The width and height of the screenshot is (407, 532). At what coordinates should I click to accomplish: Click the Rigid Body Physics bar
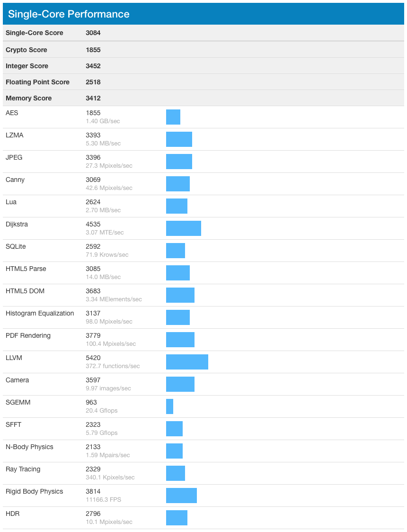(181, 496)
